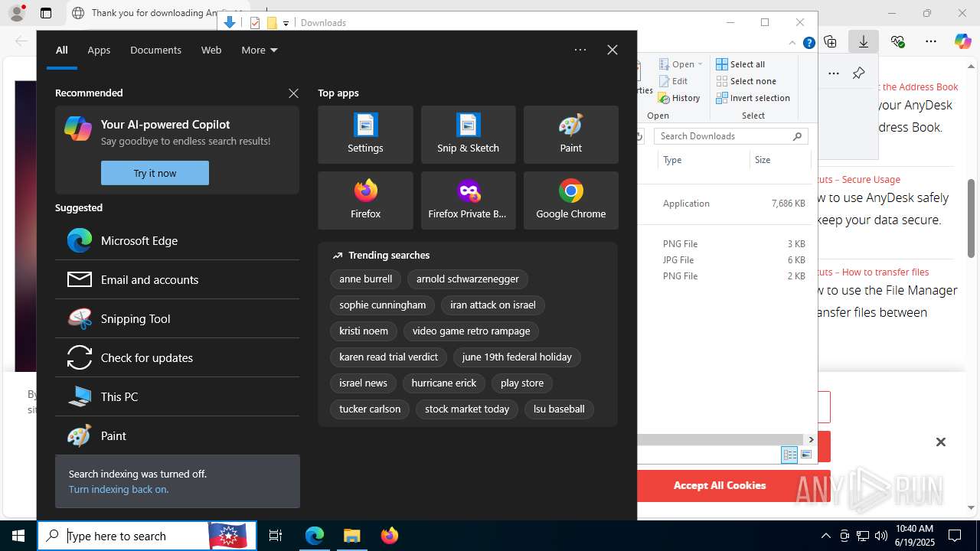
Task: Click Turn indexing back on link
Action: [119, 489]
